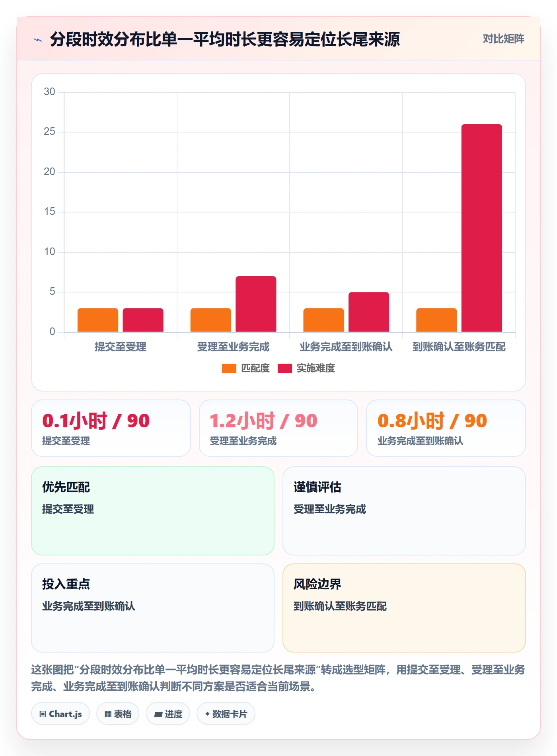The height and width of the screenshot is (756, 557).
Task: Click the 匹配度 legend label text
Action: click(255, 368)
